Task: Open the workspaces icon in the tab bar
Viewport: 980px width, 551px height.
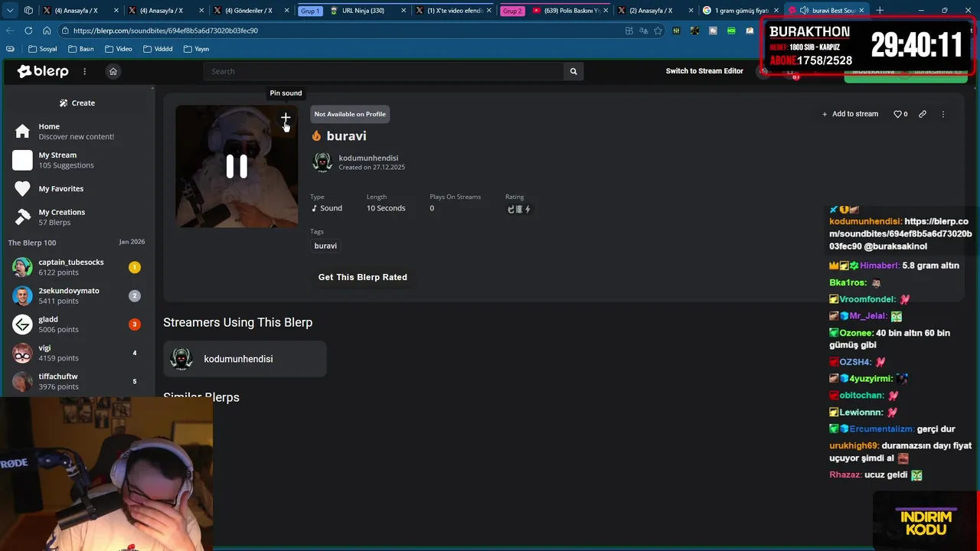Action: pyautogui.click(x=28, y=11)
